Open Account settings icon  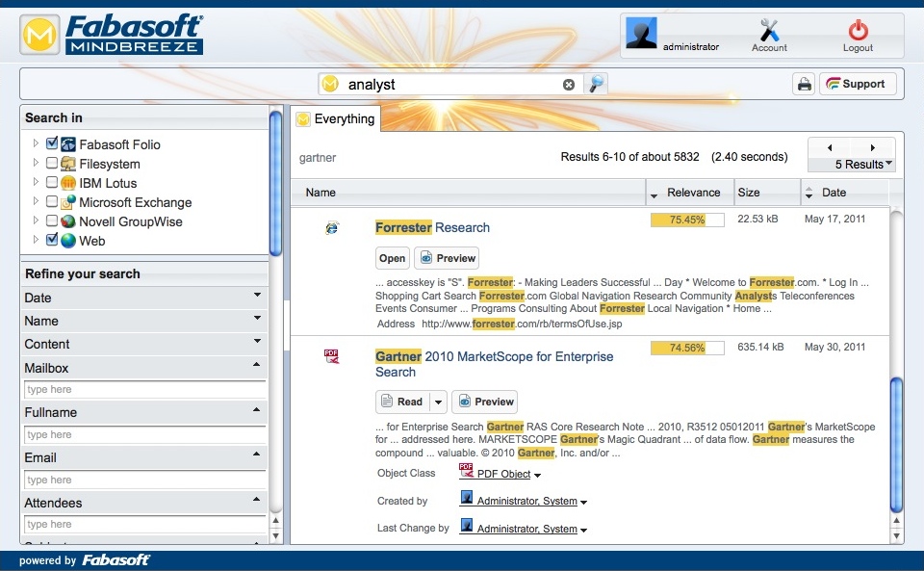click(769, 30)
